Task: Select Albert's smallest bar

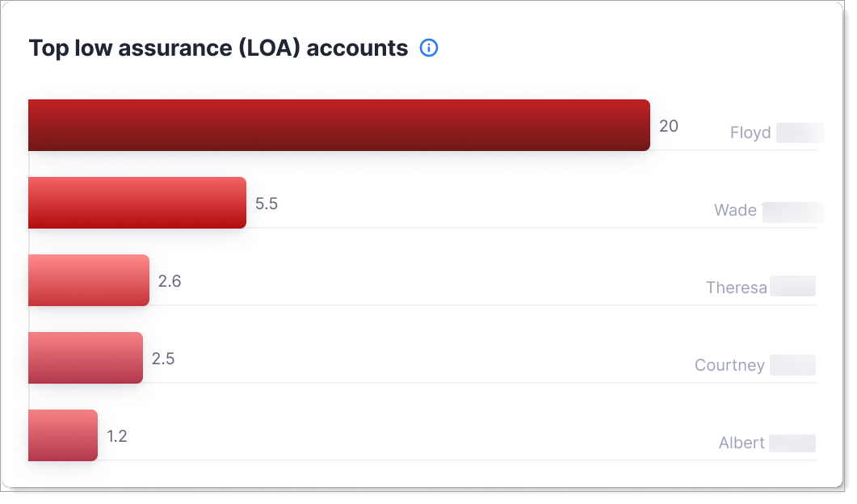Action: [63, 435]
